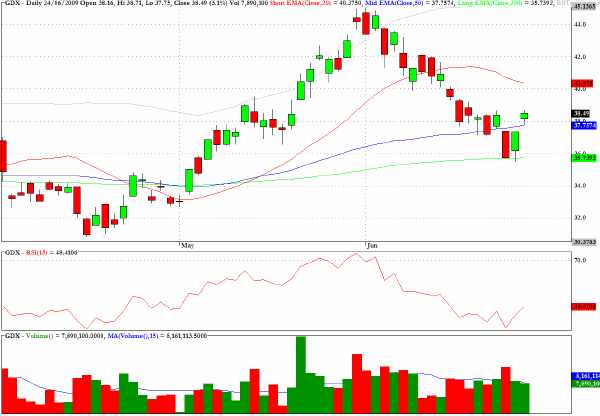Click the last green candlestick in June
The image size is (600, 416).
524,116
